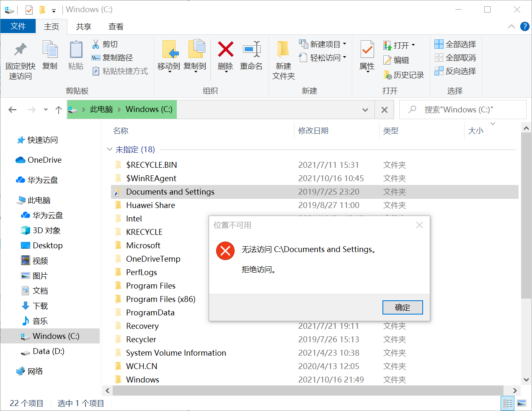Expand Easy access (轻松访问) dropdown
This screenshot has height=411, width=532.
coord(344,57)
